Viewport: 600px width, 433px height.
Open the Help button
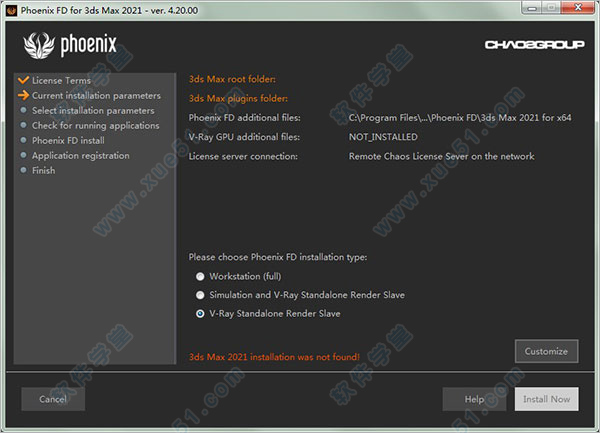[474, 399]
